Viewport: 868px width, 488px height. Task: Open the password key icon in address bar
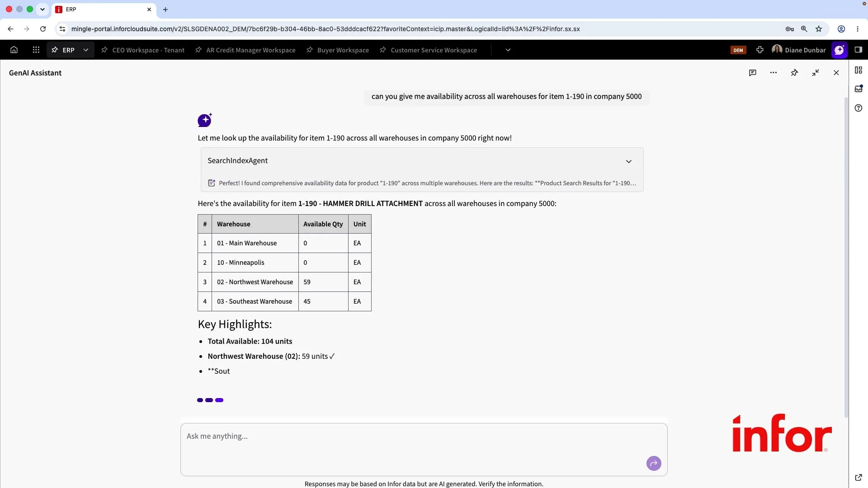790,29
